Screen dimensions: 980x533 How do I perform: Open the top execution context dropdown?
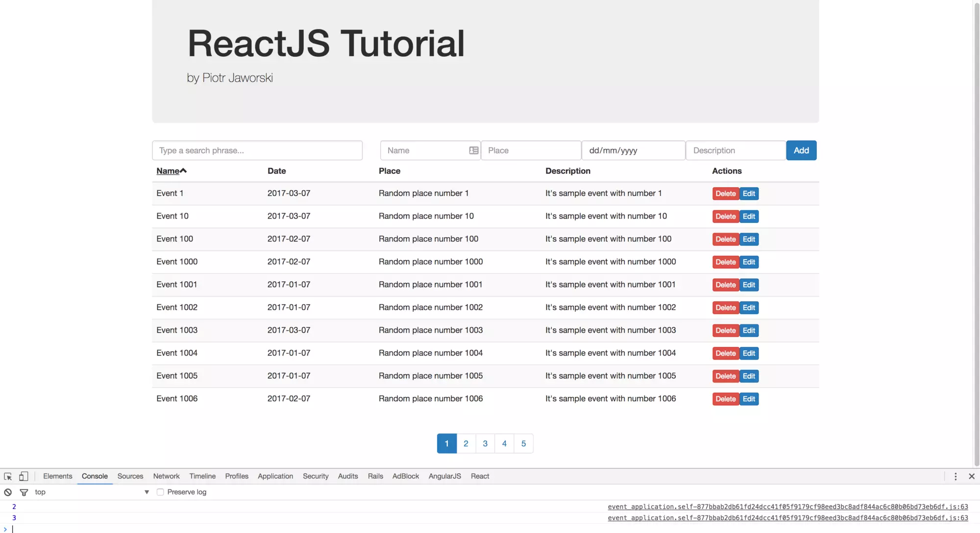(92, 492)
